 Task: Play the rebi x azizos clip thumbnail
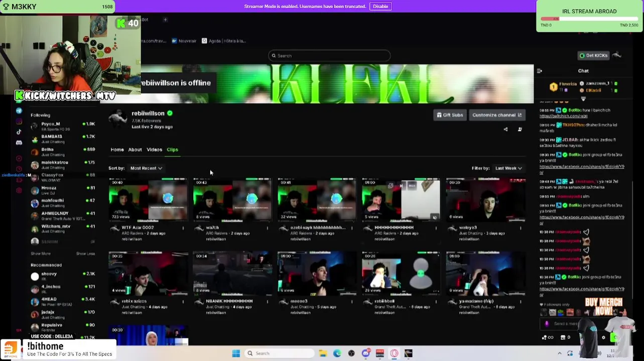148,273
